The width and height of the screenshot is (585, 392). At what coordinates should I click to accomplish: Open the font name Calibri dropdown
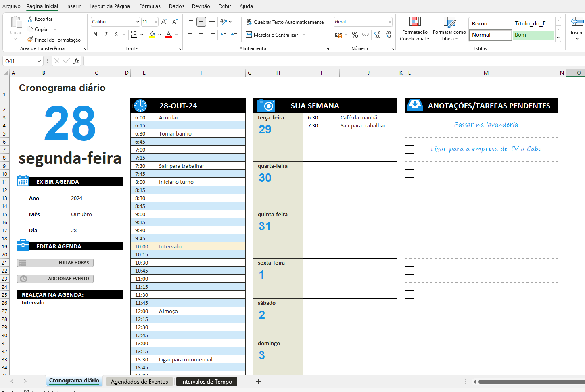[x=138, y=22]
